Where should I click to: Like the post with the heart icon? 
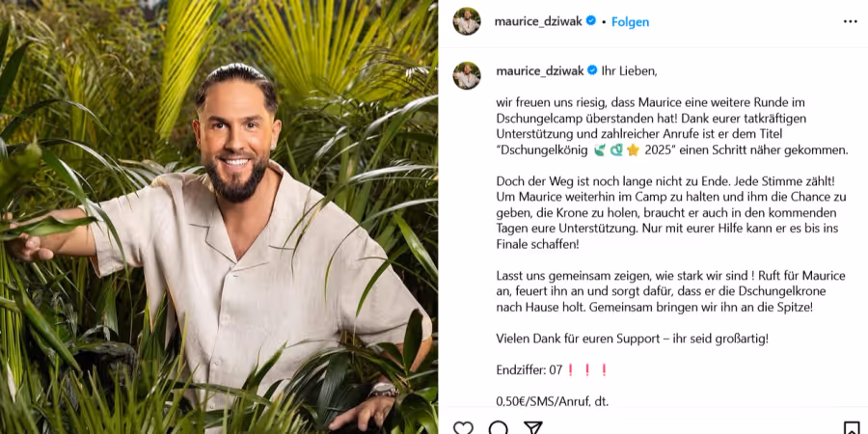[x=463, y=428]
